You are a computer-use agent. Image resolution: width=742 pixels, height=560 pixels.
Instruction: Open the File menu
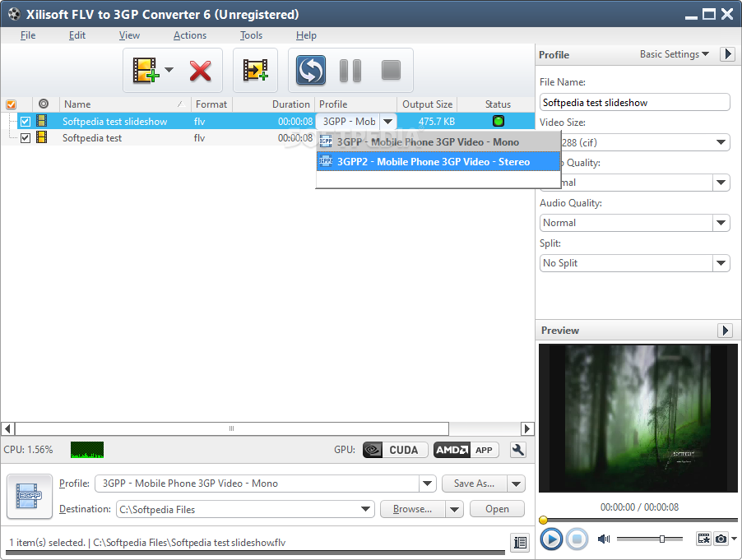28,35
